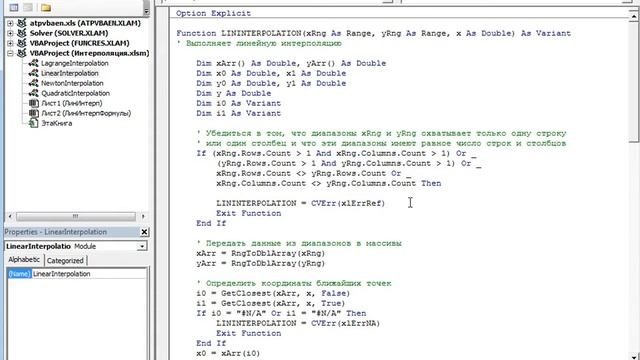Select Solver (SOLVER.XLAM) project label

point(69,33)
